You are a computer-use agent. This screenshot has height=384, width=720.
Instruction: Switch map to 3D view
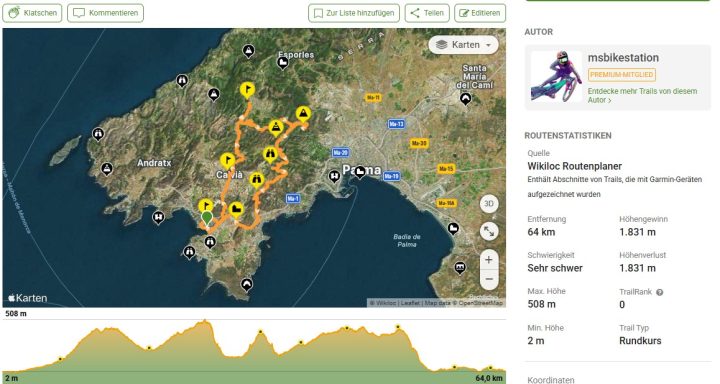pos(489,203)
